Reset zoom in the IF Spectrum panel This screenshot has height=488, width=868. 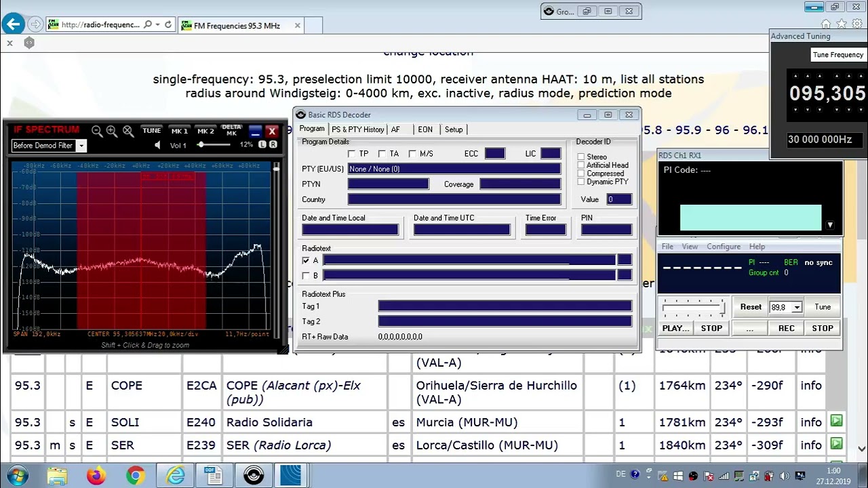128,131
